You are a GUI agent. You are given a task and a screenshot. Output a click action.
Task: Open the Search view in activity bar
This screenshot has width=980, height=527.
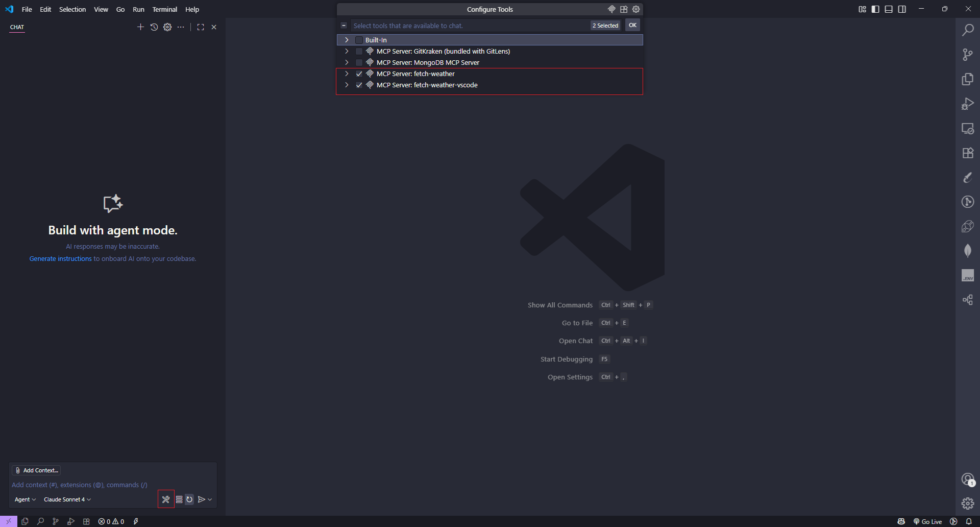click(968, 30)
